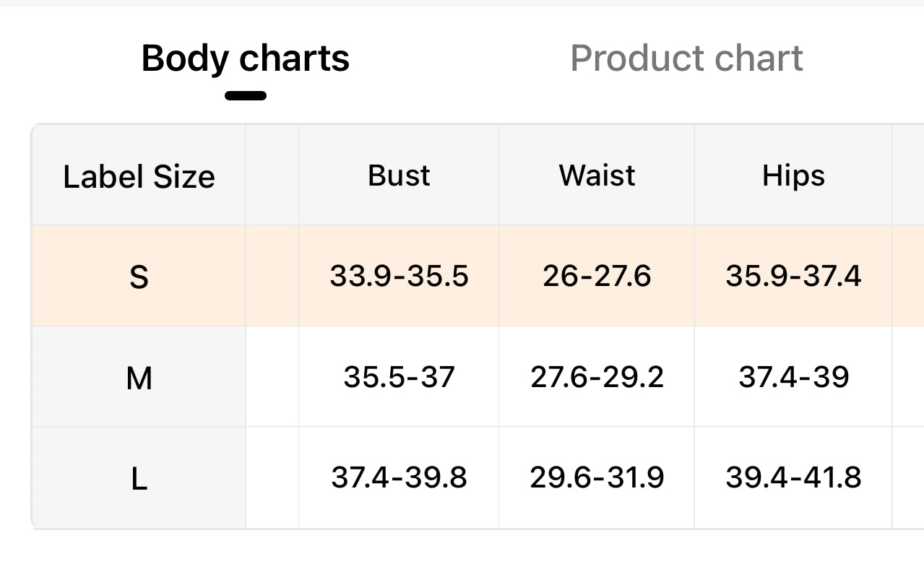
Task: Select the S size row label
Action: click(139, 277)
